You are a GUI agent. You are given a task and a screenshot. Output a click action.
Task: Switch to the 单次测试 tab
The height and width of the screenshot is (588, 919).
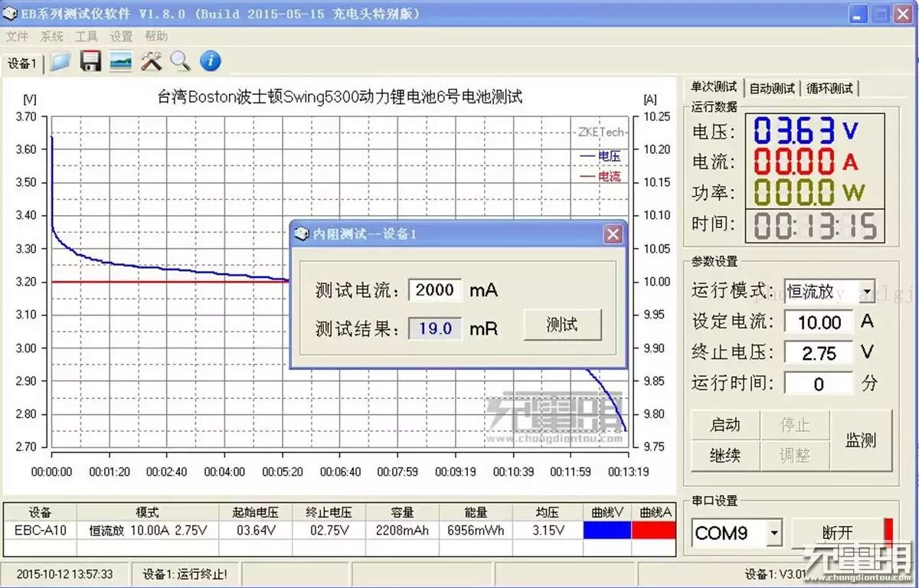(713, 87)
